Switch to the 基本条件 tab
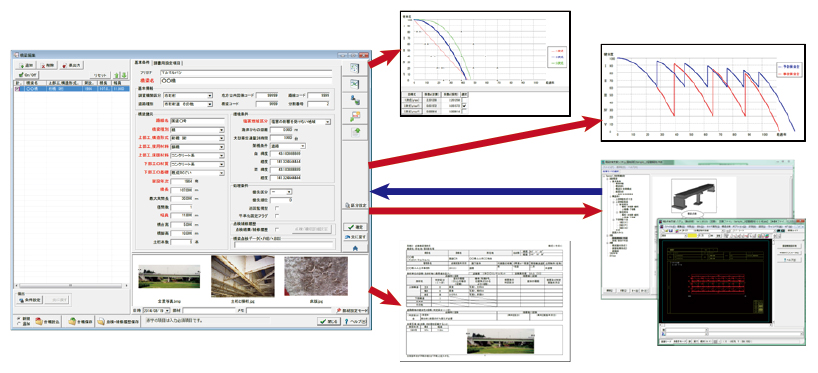The width and height of the screenshot is (818, 373). pyautogui.click(x=142, y=62)
